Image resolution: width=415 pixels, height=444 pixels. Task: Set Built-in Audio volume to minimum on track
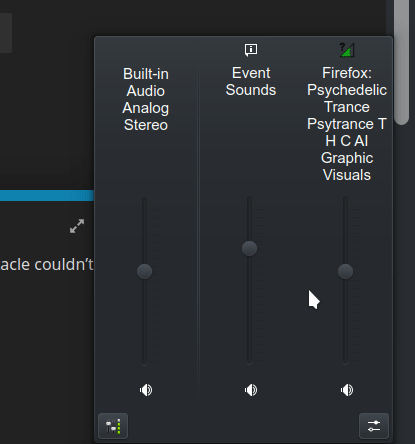144,363
